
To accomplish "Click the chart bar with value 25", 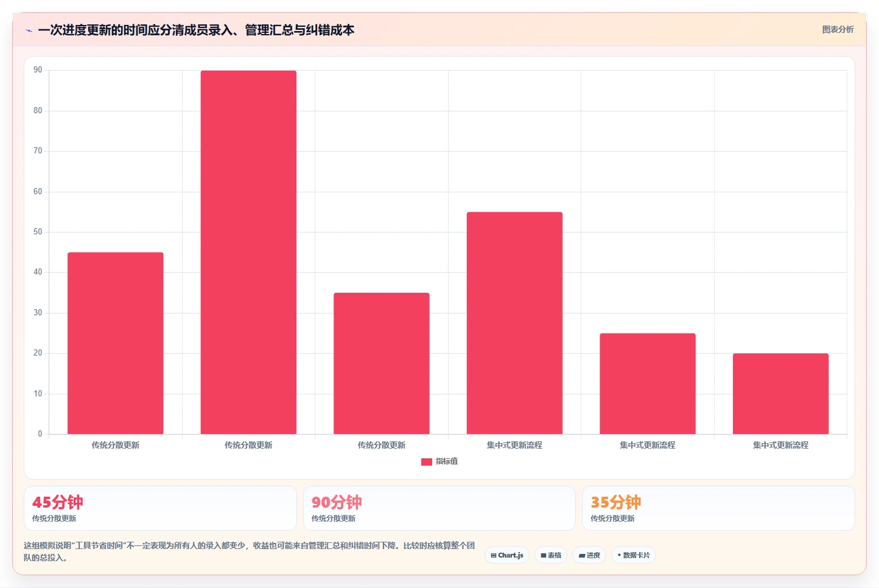I will tap(648, 383).
